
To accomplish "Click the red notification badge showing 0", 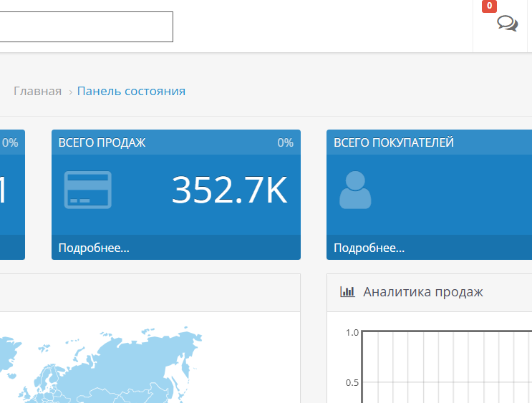I will coord(489,6).
